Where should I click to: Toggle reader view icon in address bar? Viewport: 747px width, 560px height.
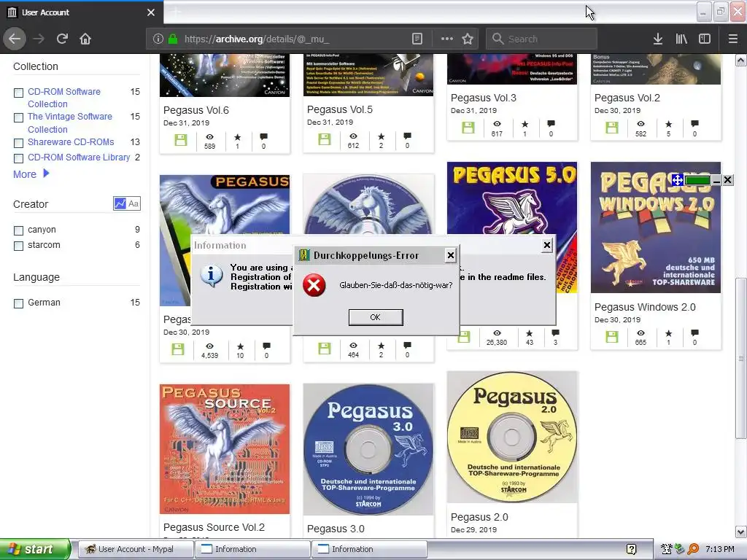pyautogui.click(x=417, y=39)
